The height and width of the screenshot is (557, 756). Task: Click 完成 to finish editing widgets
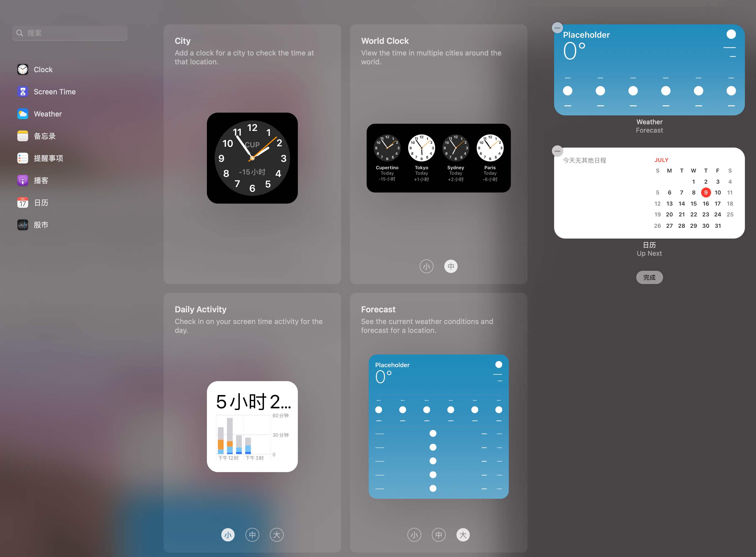click(x=649, y=277)
